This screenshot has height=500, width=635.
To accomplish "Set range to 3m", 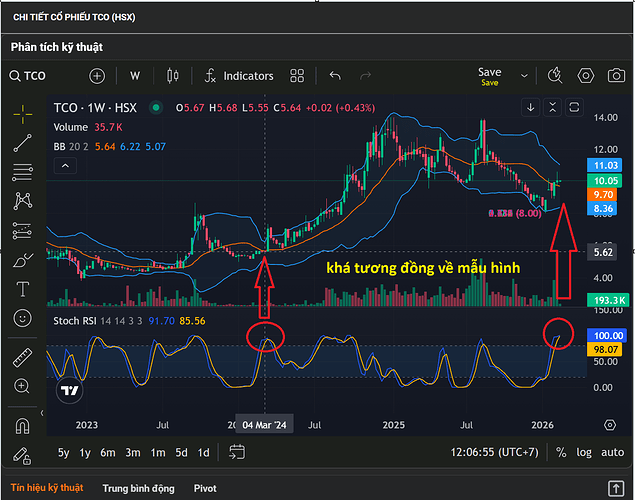I will point(133,453).
